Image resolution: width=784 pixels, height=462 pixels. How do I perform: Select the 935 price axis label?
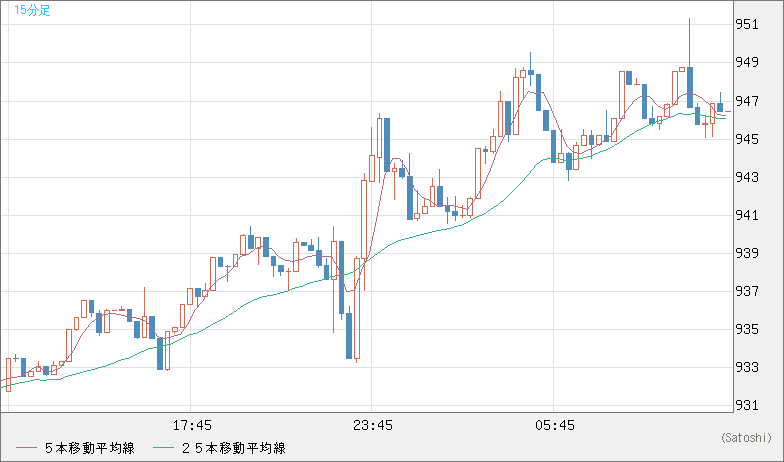(x=746, y=329)
